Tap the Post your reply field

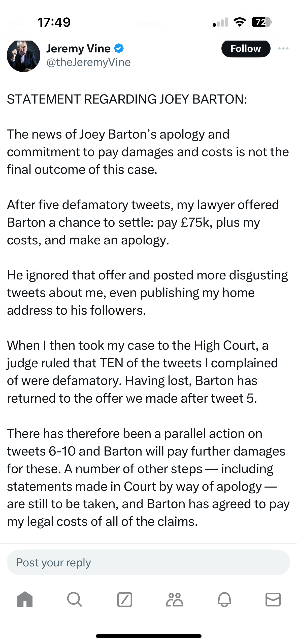(x=148, y=562)
